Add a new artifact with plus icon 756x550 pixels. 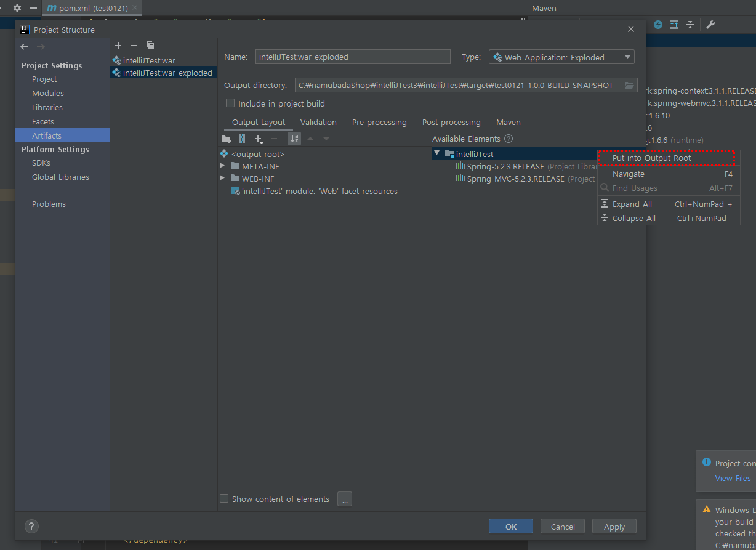tap(118, 46)
